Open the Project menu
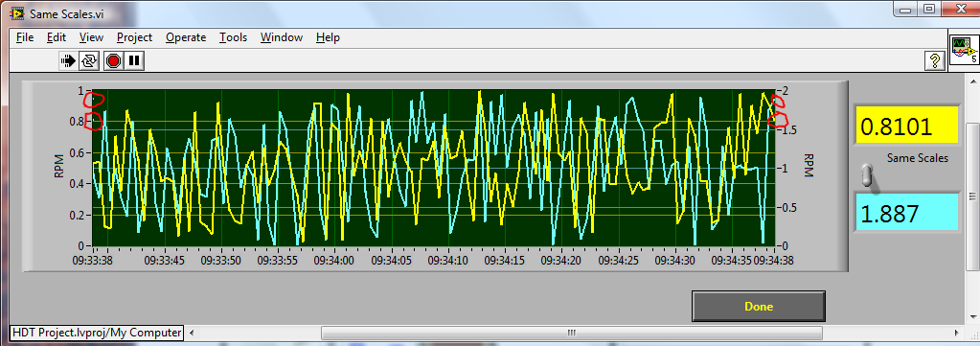980x346 pixels. [134, 37]
